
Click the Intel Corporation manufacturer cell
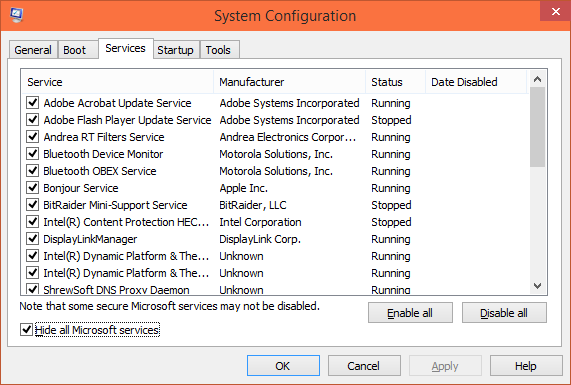tap(260, 222)
